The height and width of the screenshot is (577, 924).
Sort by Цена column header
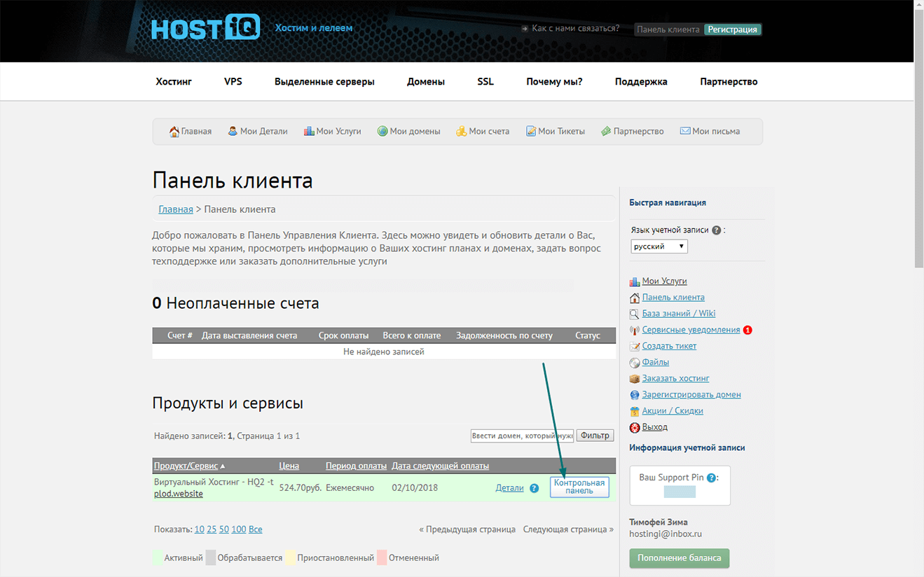[x=289, y=466]
